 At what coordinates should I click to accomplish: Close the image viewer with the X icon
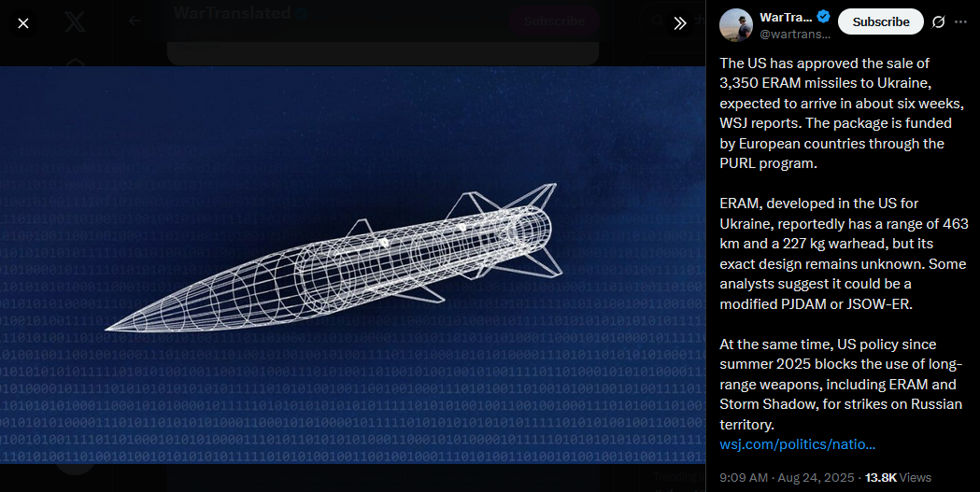pyautogui.click(x=23, y=23)
